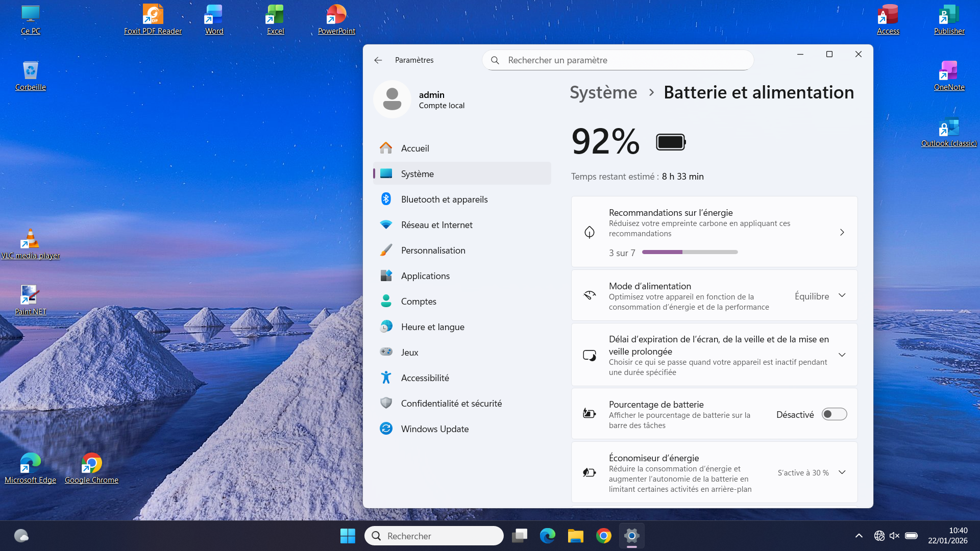
Task: Click the battery tray icon on the taskbar
Action: click(911, 536)
